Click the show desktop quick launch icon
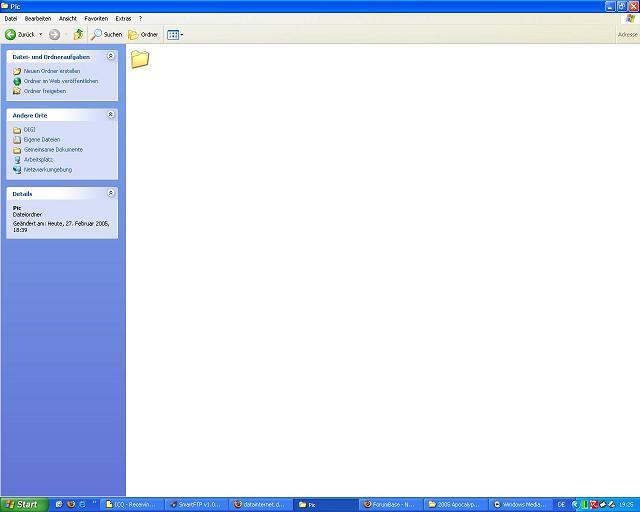640x512 pixels. [x=59, y=505]
